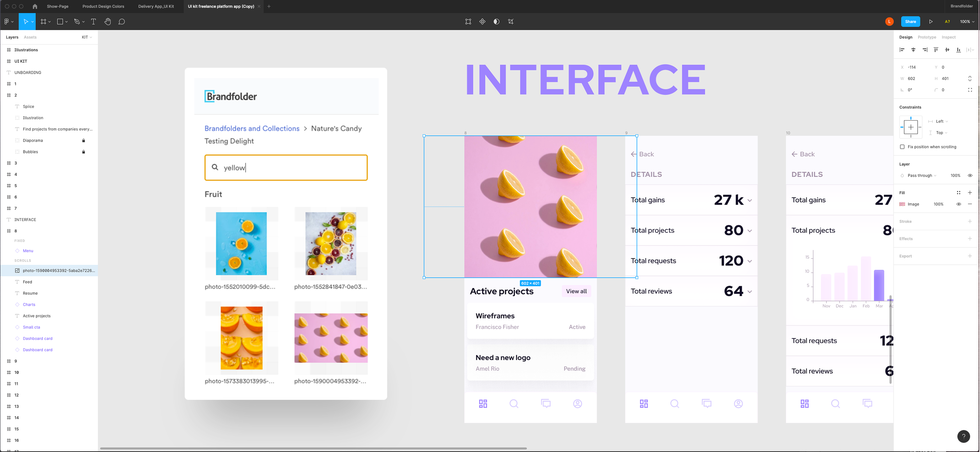Select the Hand tool

(108, 21)
